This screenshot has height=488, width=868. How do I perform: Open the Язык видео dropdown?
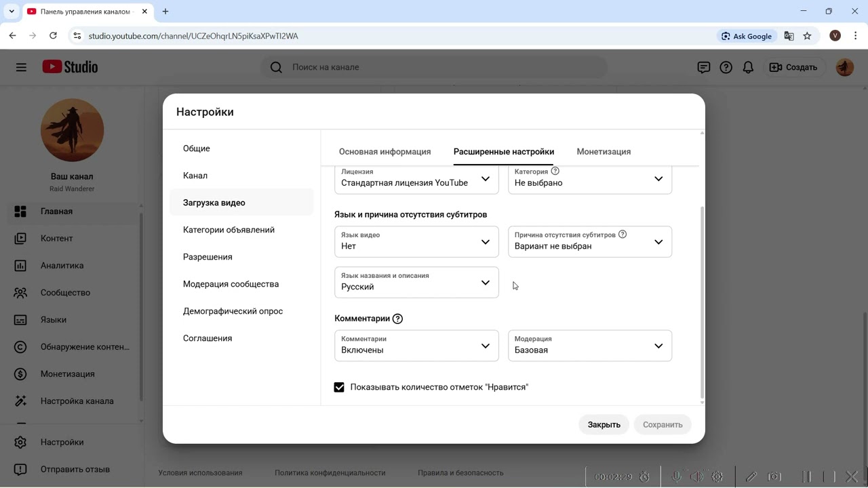point(416,242)
